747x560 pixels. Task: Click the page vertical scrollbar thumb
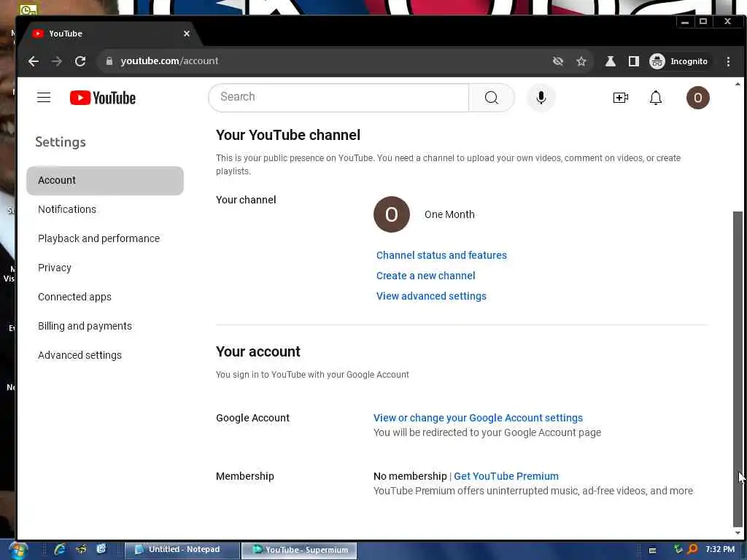pos(738,367)
